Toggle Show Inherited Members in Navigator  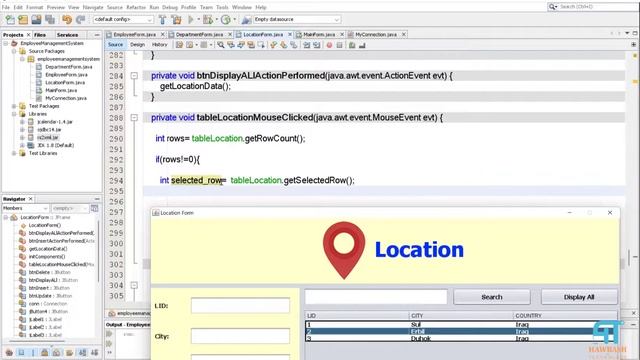coord(9,353)
